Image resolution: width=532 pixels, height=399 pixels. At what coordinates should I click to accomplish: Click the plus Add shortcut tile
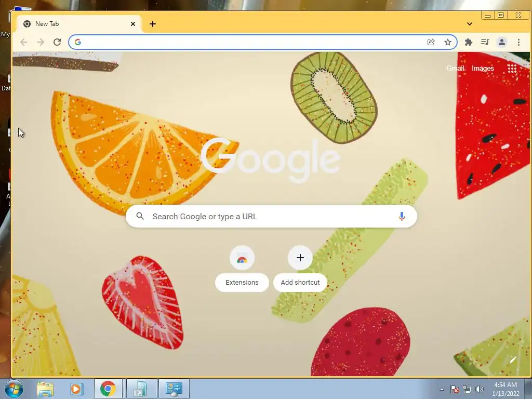[x=300, y=258]
